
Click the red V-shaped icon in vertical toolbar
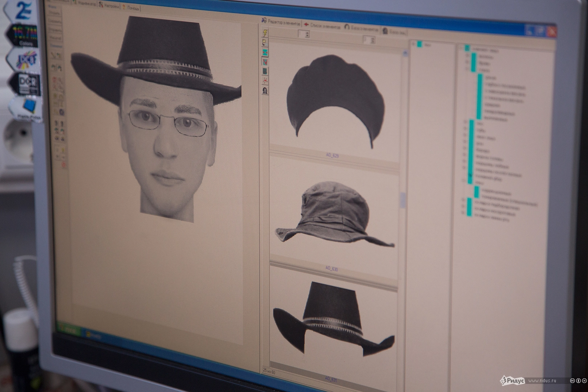click(265, 62)
